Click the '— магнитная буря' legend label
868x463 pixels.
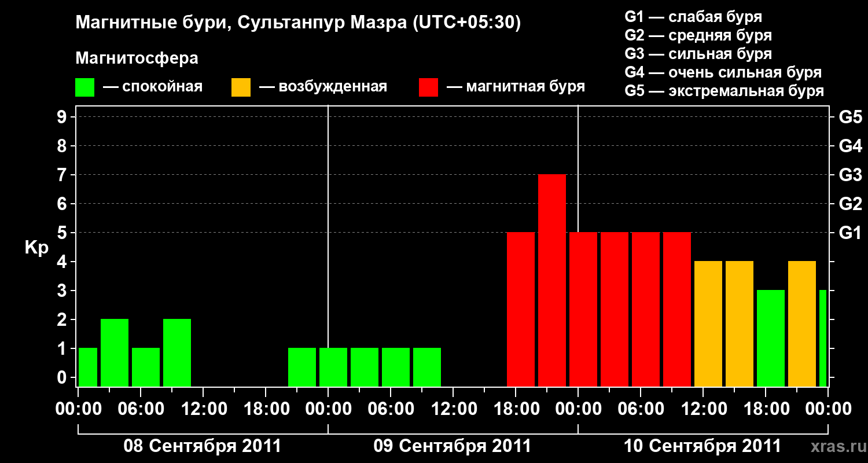(x=516, y=87)
